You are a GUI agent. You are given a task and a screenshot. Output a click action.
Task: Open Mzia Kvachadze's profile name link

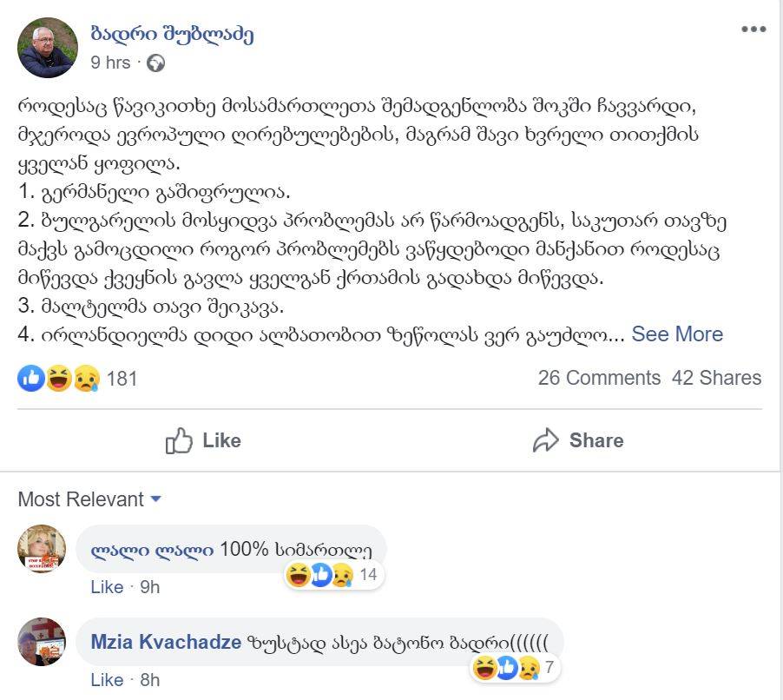(166, 643)
